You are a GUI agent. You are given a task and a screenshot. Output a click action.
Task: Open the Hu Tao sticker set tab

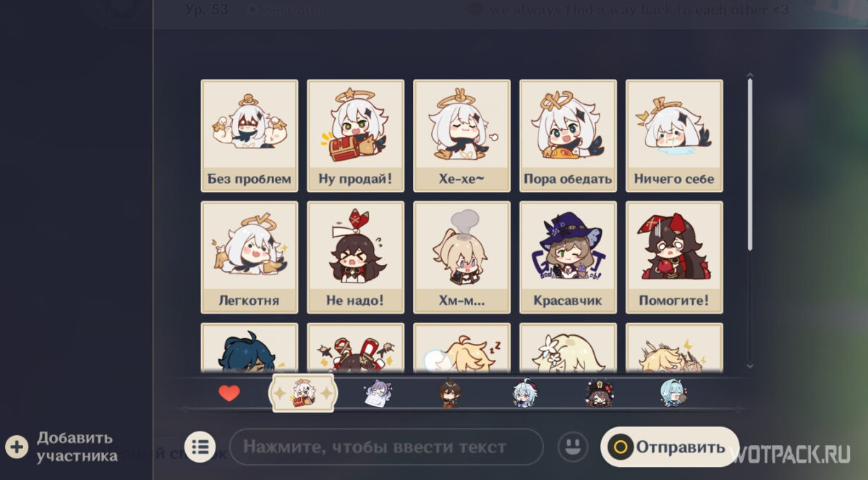pos(599,393)
